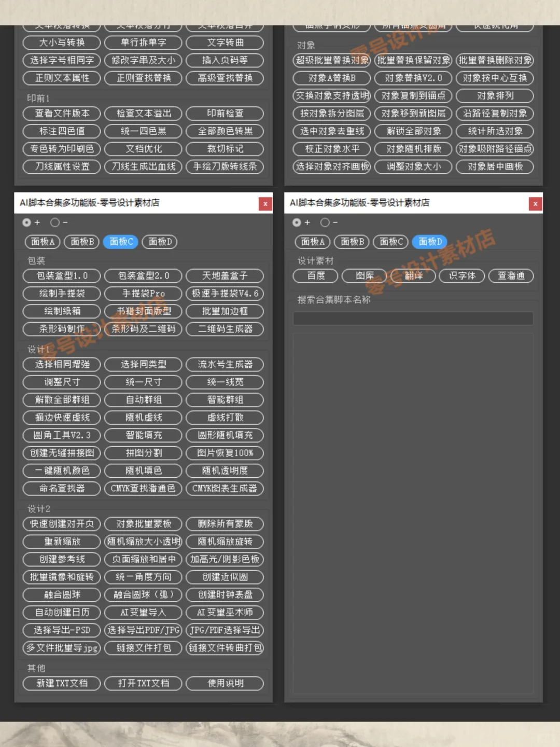Select the "+" radio in 面板D window
Image resolution: width=560 pixels, height=747 pixels.
coord(297,223)
